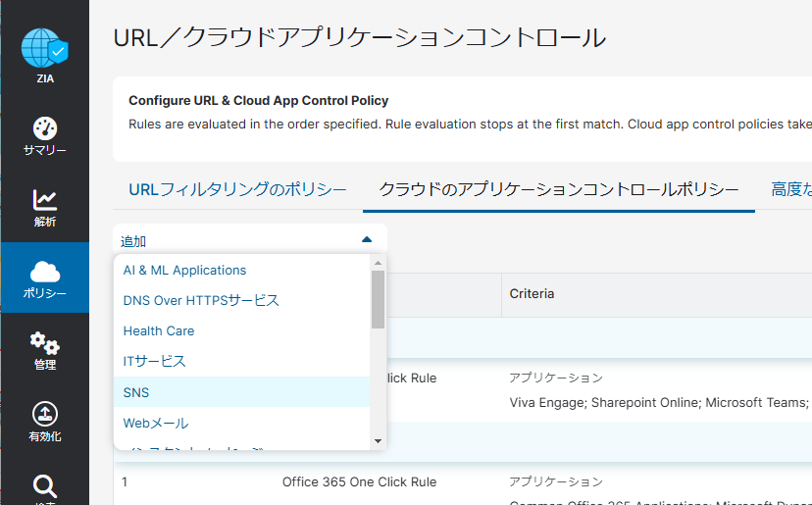Click the search magnifier icon in sidebar
This screenshot has width=812, height=505.
pyautogui.click(x=45, y=486)
